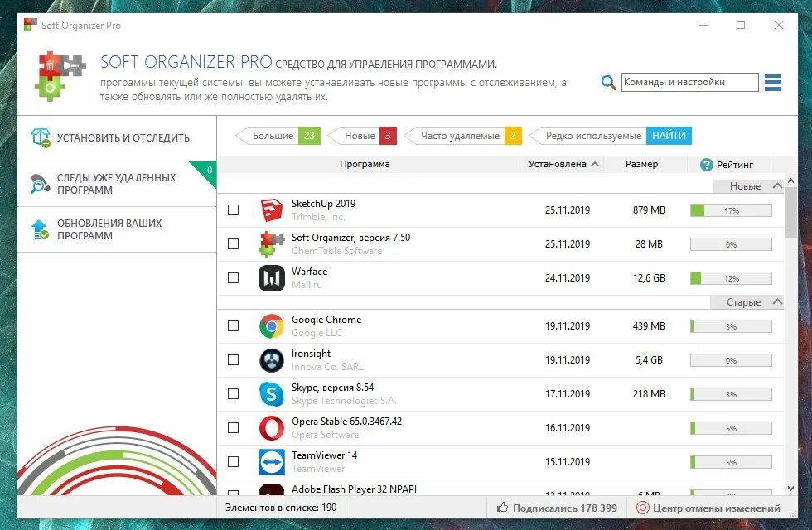Click the Новые badge count 3
Screen dimensions: 812x530
coord(388,136)
